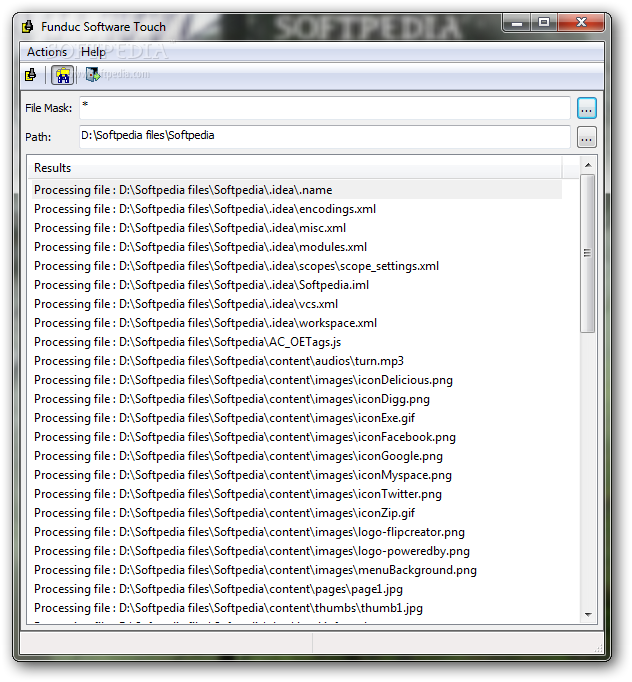Select the modules.xml result row
This screenshot has height=682, width=632.
(297, 247)
